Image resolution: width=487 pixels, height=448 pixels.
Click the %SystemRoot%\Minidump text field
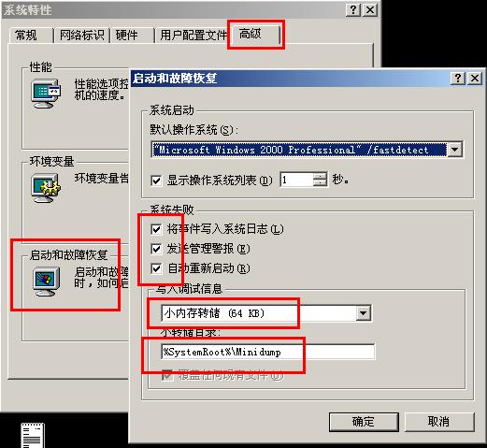(x=268, y=352)
